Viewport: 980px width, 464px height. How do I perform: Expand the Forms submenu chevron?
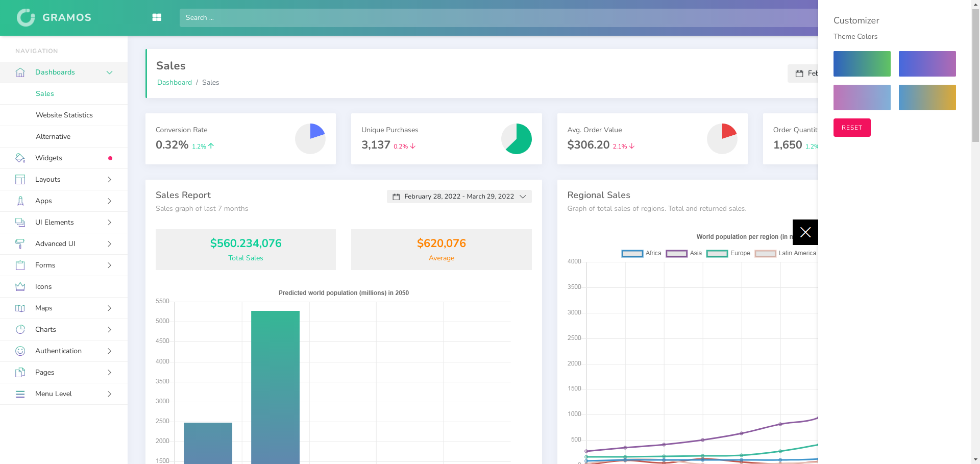(109, 265)
